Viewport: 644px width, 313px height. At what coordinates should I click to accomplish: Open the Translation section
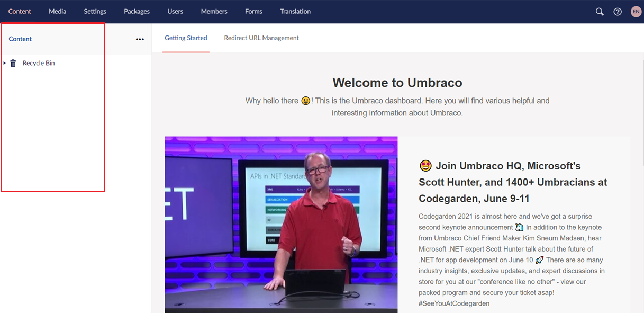(x=295, y=12)
